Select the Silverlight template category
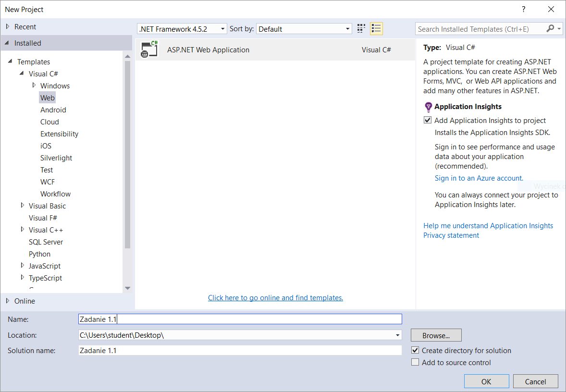This screenshot has height=392, width=566. tap(56, 158)
